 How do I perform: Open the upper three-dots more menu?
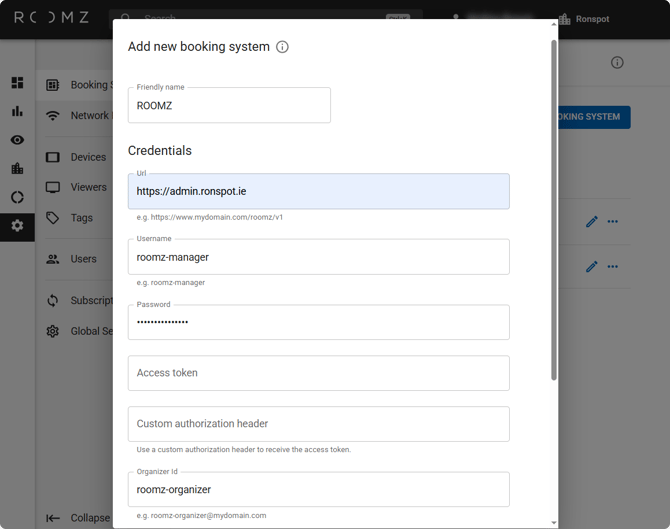pos(613,221)
